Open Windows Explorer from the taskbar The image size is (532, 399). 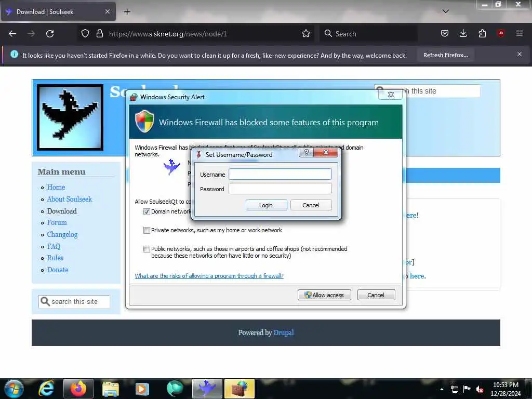pyautogui.click(x=111, y=389)
